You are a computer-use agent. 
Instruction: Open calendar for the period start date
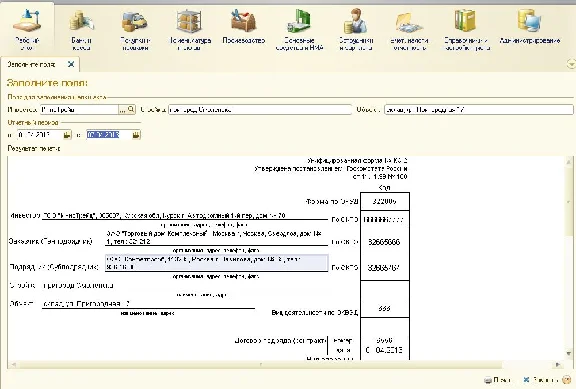click(x=67, y=135)
